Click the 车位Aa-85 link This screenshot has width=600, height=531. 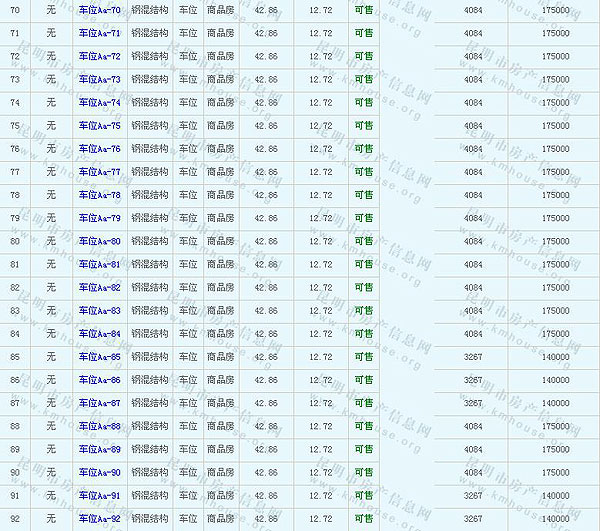click(99, 356)
